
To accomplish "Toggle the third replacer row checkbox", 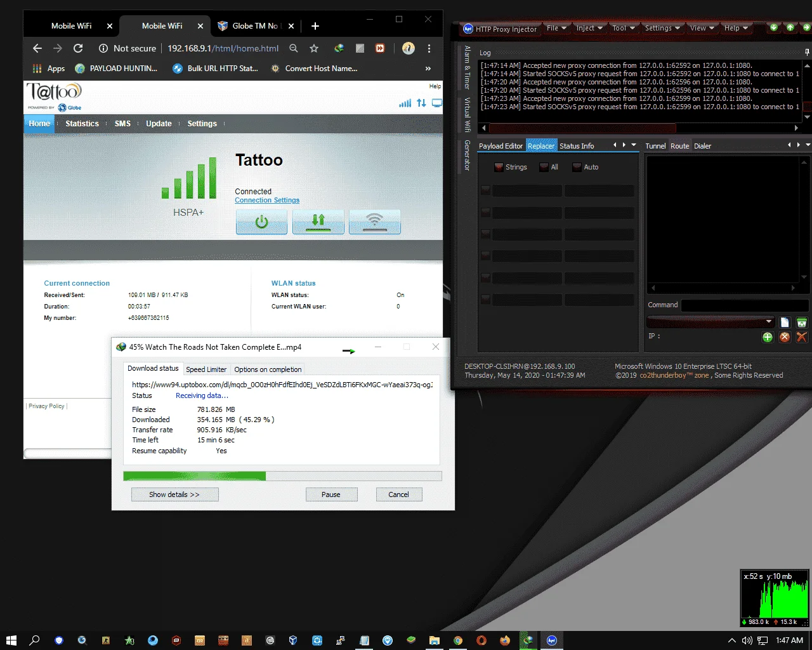I will point(485,234).
